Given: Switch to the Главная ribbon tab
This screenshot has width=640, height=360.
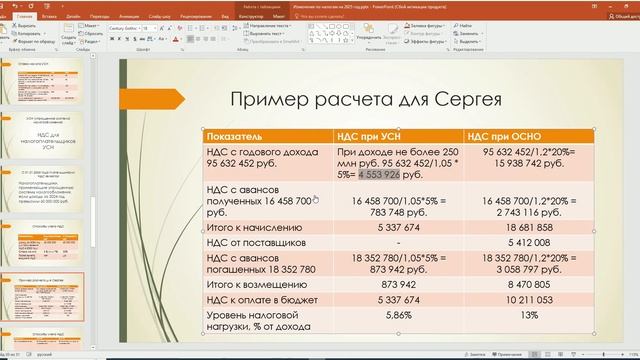Looking at the screenshot, I should pyautogui.click(x=24, y=16).
